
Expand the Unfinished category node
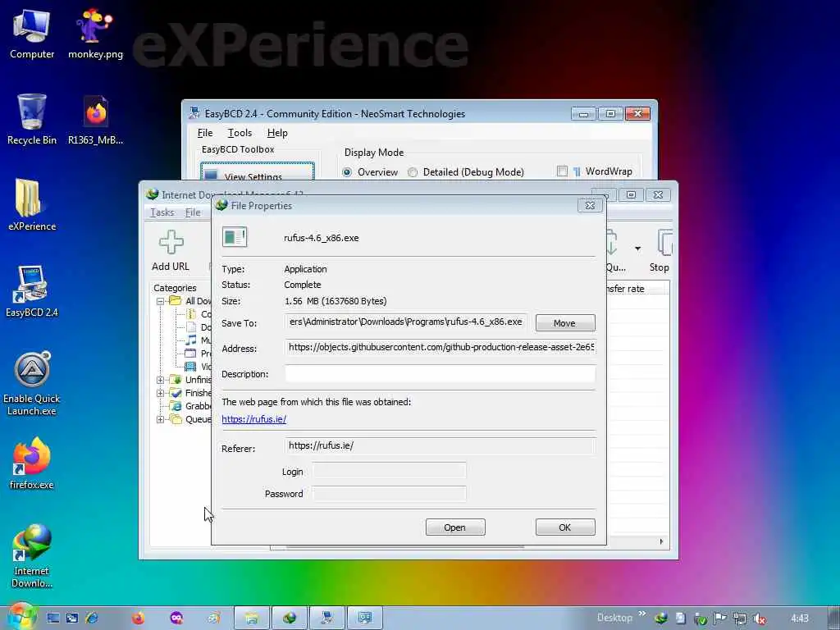pyautogui.click(x=160, y=380)
